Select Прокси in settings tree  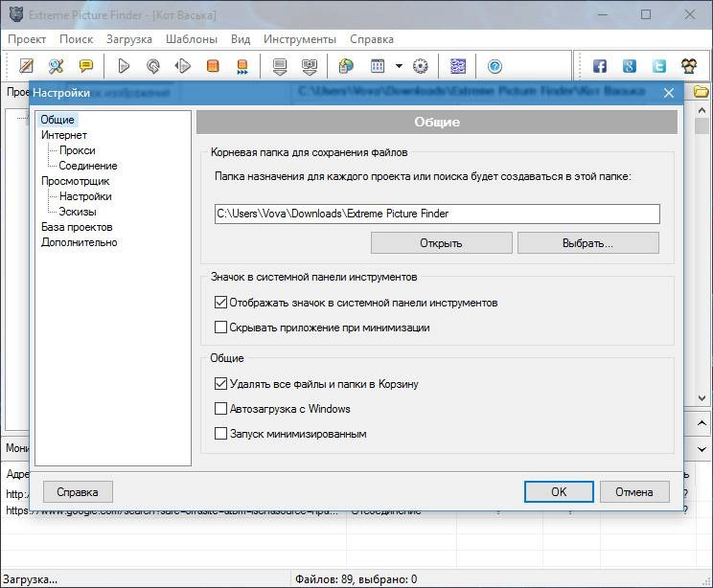pyautogui.click(x=77, y=150)
